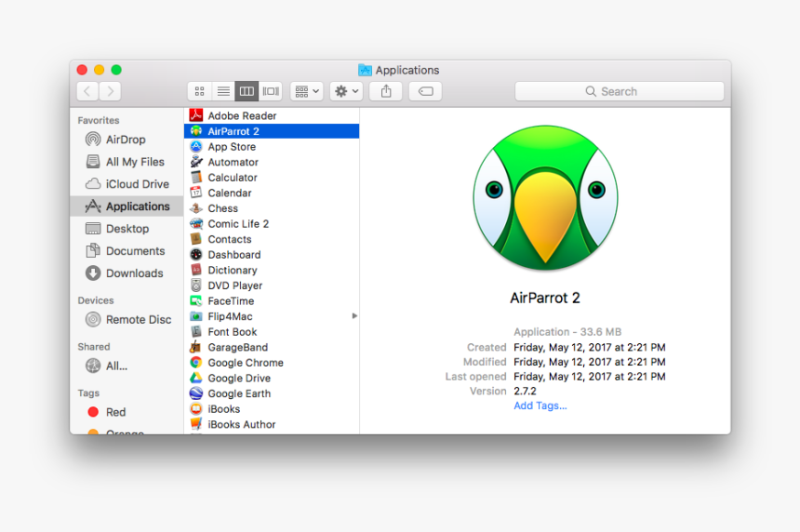Click the Google Earth icon

coord(196,393)
